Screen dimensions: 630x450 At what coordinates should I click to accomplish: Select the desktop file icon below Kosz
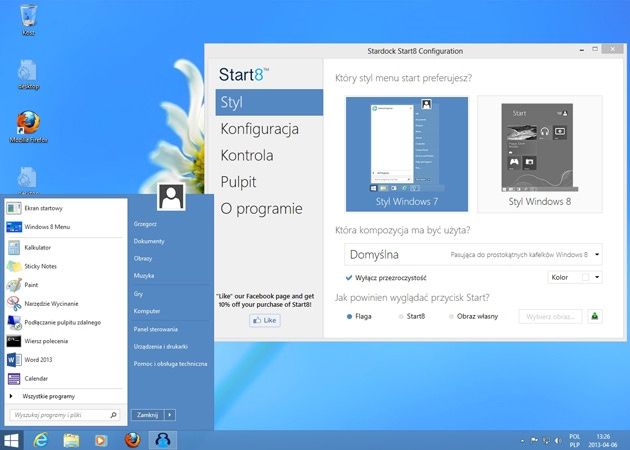(28, 75)
